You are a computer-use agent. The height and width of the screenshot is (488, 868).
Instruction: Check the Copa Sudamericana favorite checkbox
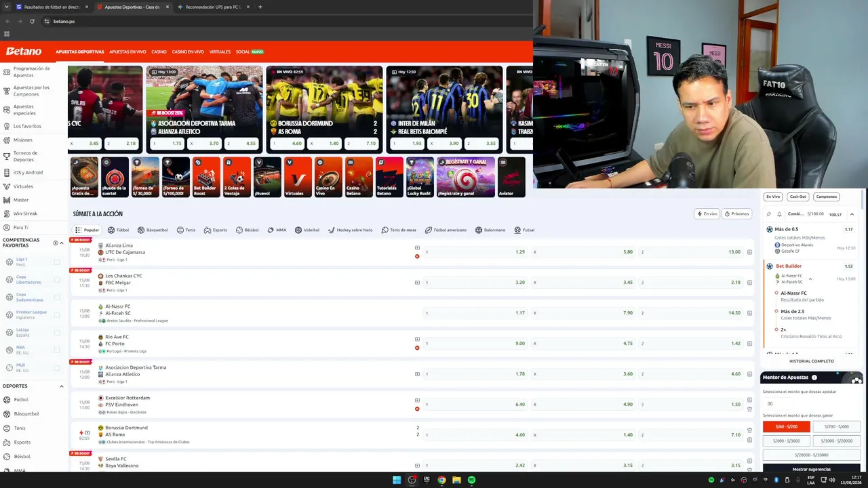click(x=57, y=297)
